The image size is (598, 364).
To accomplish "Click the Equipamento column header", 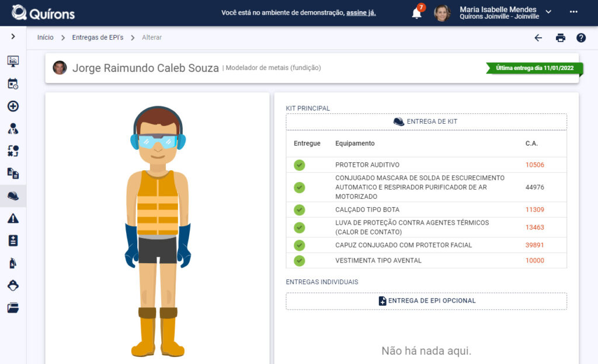I will tap(354, 143).
